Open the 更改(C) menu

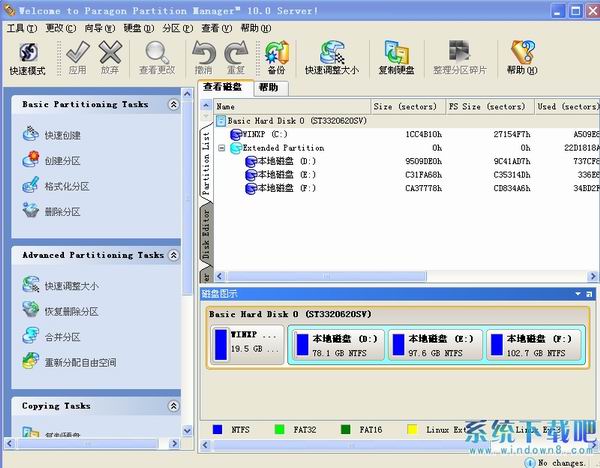[x=60, y=28]
